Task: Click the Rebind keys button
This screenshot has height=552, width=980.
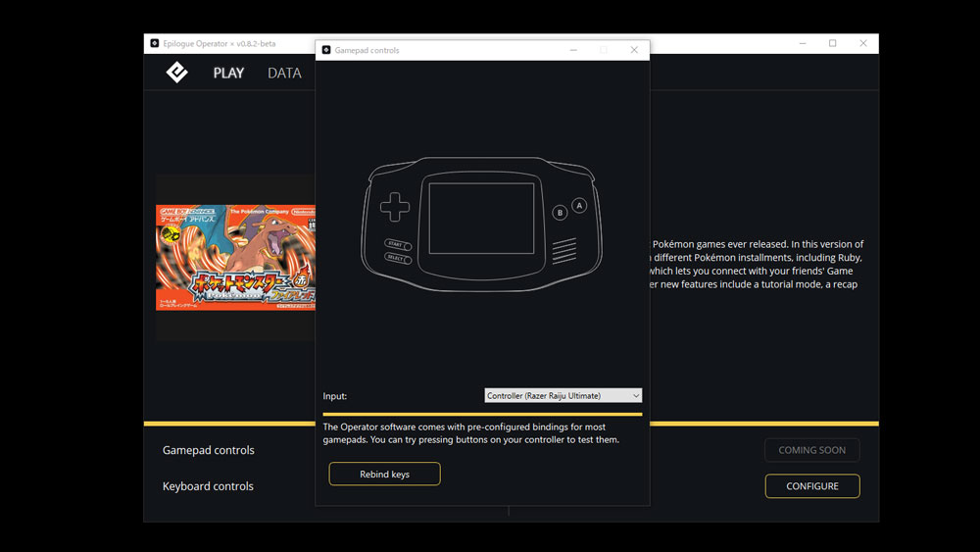Action: tap(384, 475)
